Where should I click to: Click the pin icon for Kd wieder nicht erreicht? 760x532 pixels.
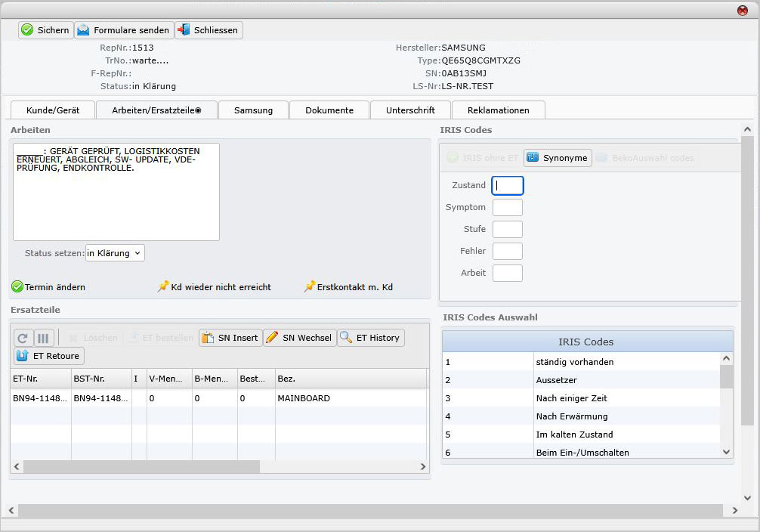[163, 286]
